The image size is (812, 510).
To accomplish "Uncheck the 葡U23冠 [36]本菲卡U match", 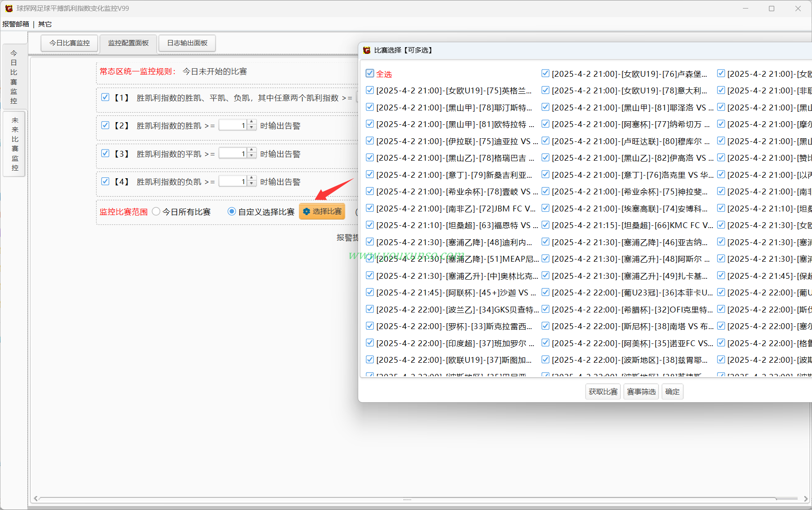I will click(x=545, y=292).
